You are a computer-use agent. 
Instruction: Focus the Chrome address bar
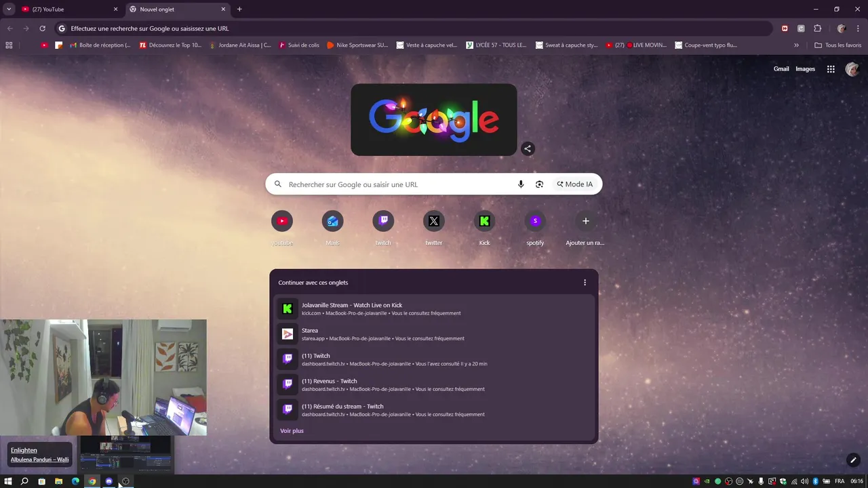click(x=414, y=28)
